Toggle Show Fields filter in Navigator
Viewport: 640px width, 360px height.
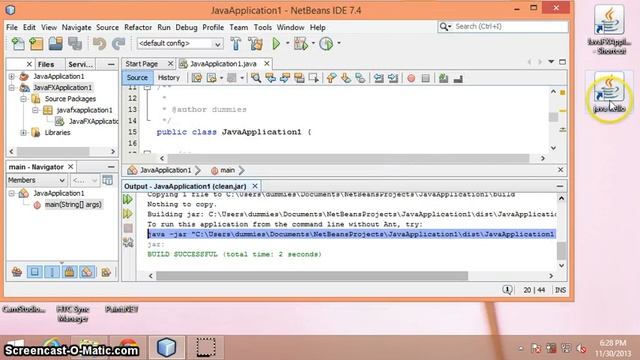[x=35, y=272]
